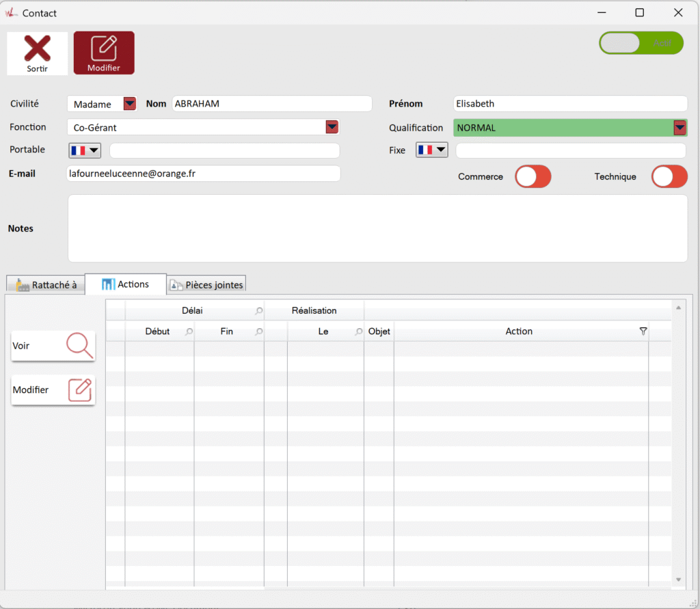
Task: Open the Civilité dropdown
Action: click(129, 104)
